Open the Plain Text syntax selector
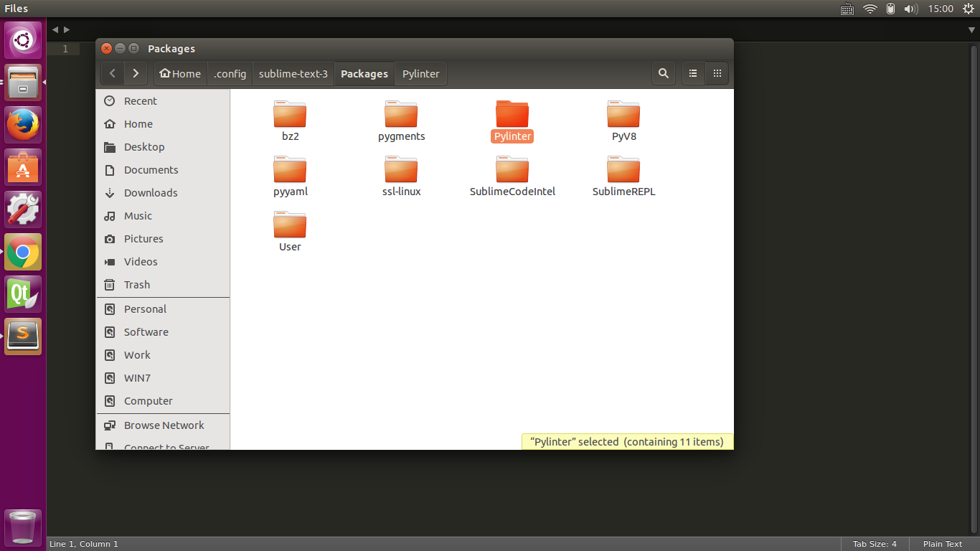The height and width of the screenshot is (551, 980). tap(943, 544)
